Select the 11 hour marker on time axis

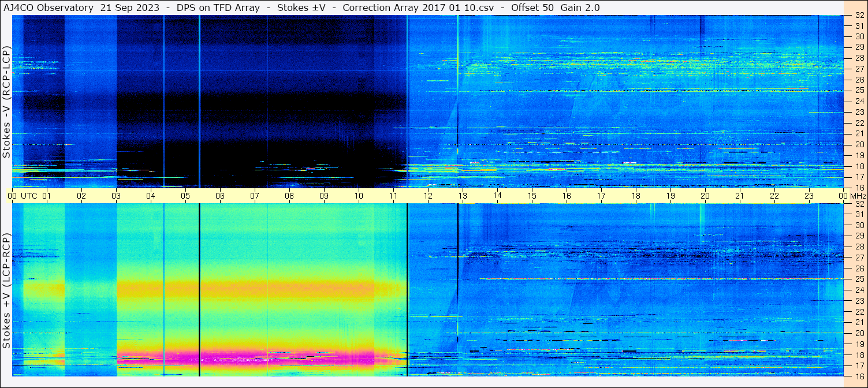393,196
